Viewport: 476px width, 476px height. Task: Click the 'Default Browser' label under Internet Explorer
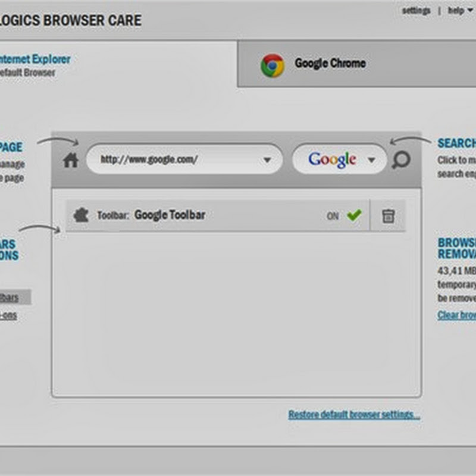[x=27, y=73]
